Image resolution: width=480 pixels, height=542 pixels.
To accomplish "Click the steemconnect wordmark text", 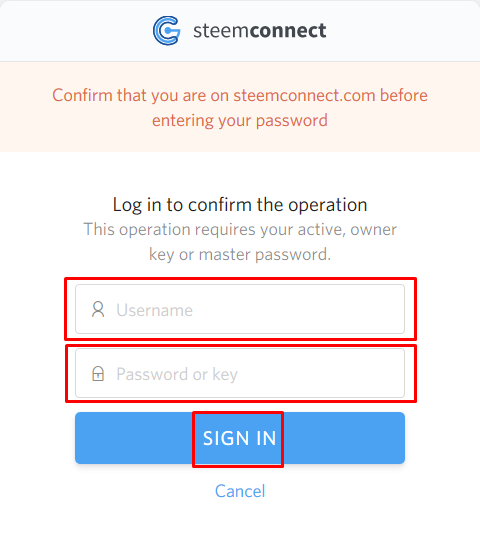I will (x=260, y=30).
